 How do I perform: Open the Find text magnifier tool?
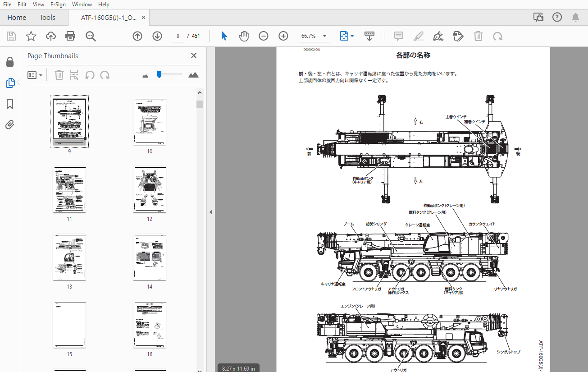[x=91, y=36]
